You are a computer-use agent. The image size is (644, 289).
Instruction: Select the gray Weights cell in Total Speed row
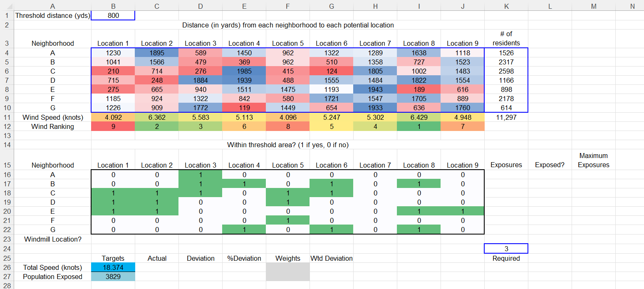tap(288, 267)
